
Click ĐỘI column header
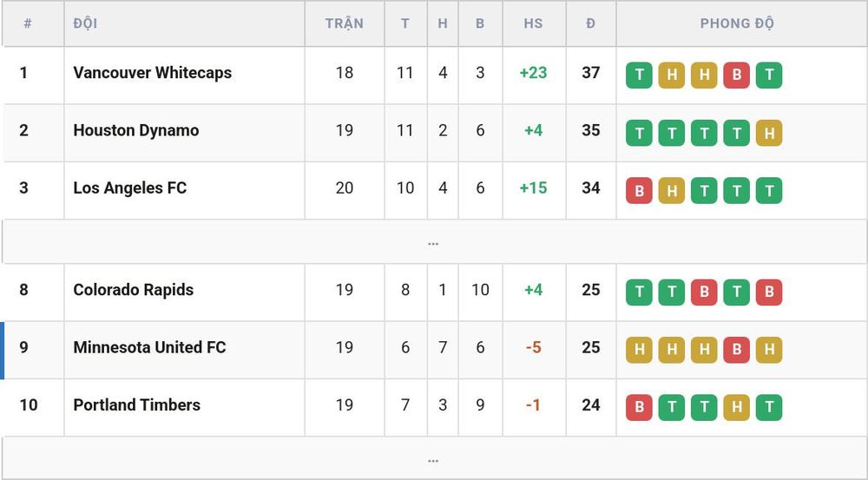click(x=85, y=23)
